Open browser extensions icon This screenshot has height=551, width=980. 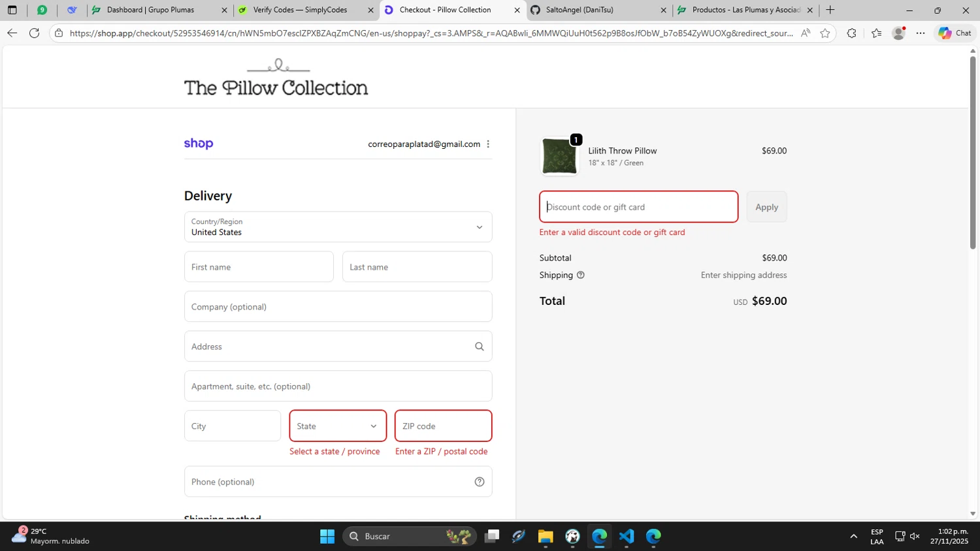[851, 33]
